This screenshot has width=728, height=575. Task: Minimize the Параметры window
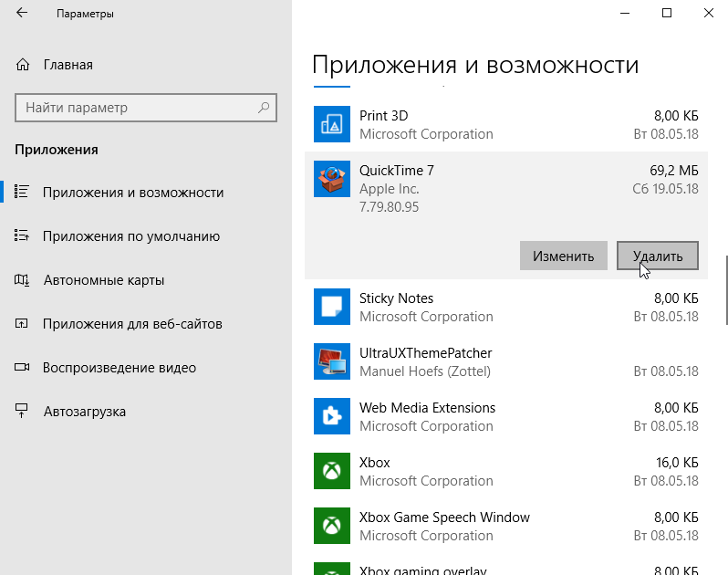(x=625, y=13)
